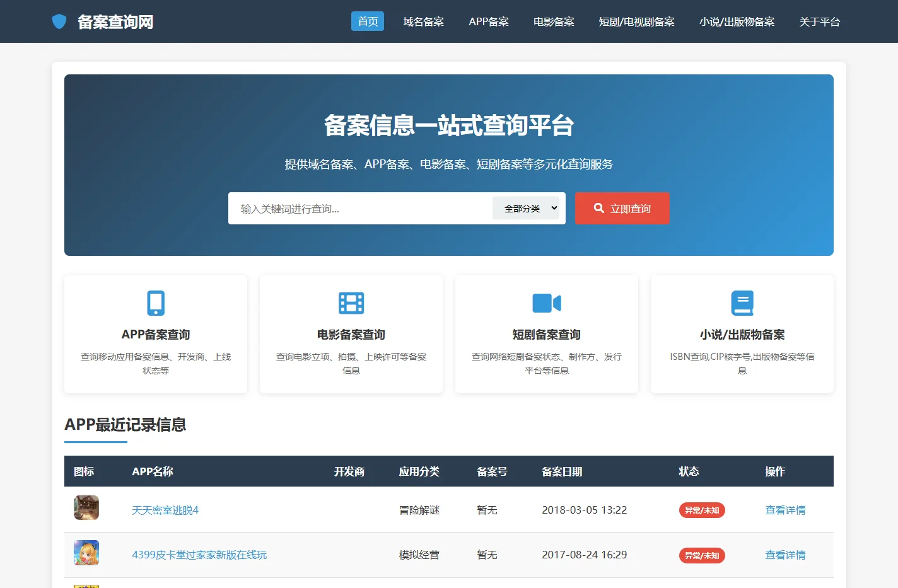Expand the 全部分类 category dropdown
Image resolution: width=898 pixels, height=588 pixels.
[526, 208]
